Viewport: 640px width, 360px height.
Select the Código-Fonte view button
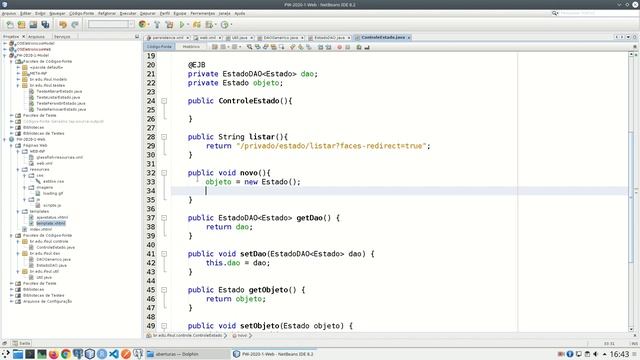tap(159, 47)
